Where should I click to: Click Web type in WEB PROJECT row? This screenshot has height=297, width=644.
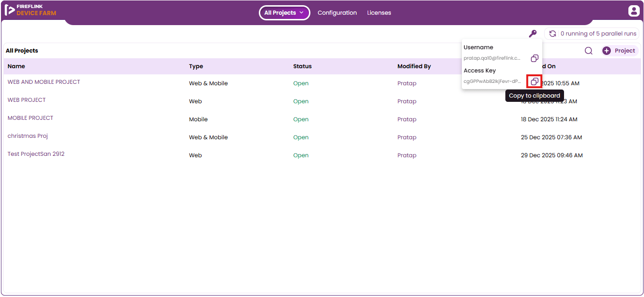click(x=195, y=101)
